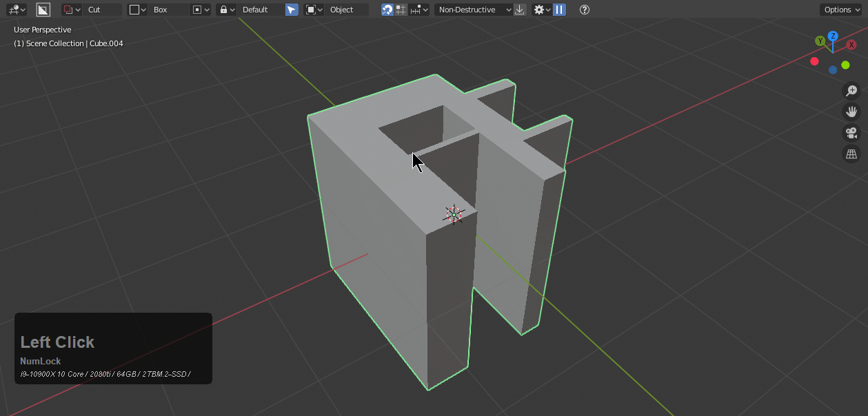Select the cursor pointer icon near Default

pos(291,9)
